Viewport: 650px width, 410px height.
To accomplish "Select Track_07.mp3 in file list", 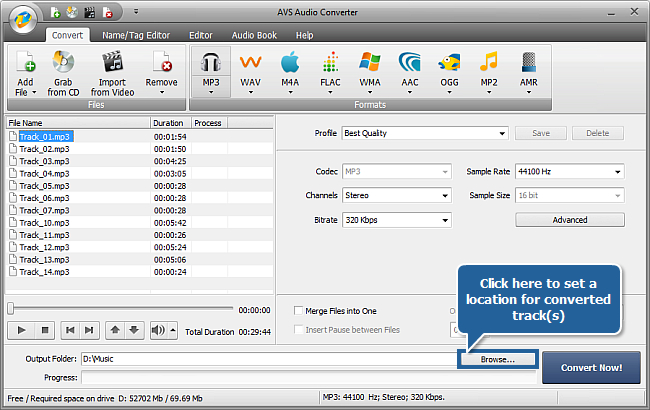I will tap(44, 211).
